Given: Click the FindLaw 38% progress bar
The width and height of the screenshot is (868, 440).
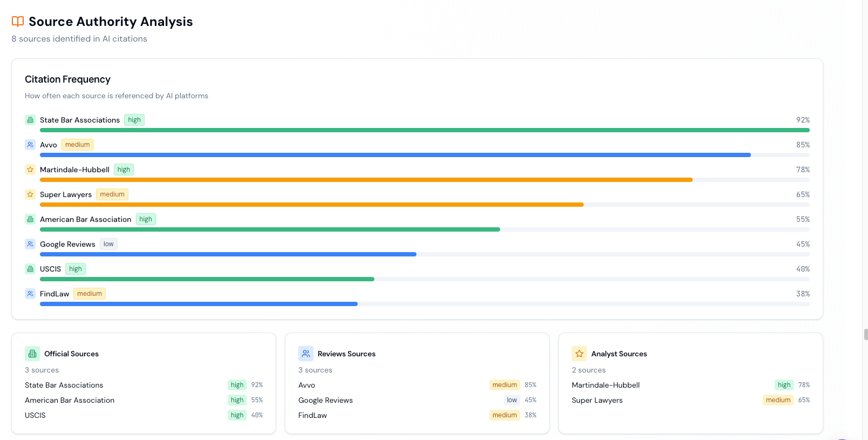Looking at the screenshot, I should [425, 304].
